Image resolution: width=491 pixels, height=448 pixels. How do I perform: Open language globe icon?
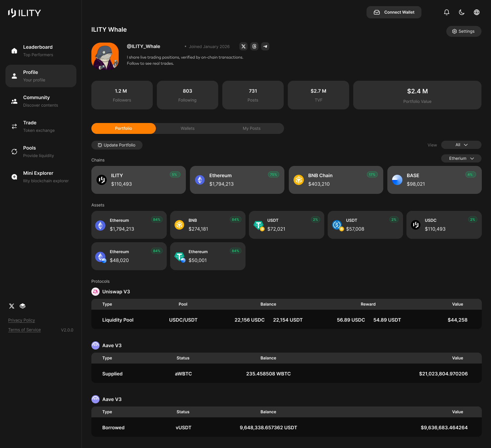pyautogui.click(x=477, y=12)
